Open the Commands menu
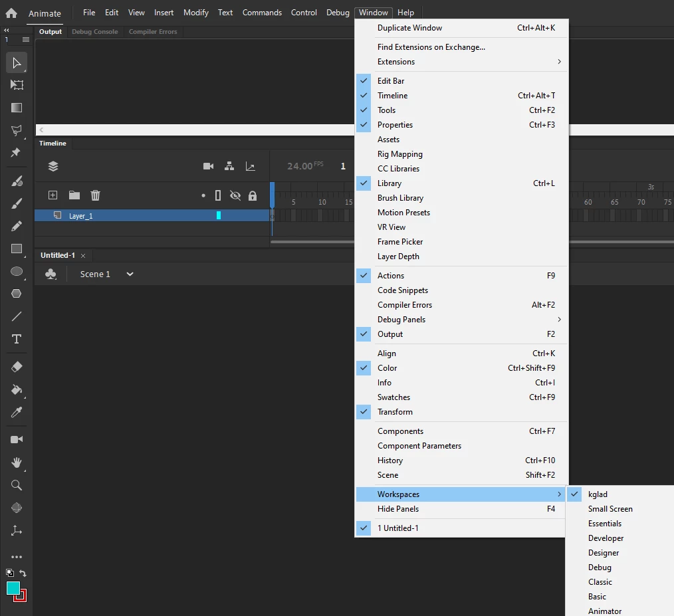Image resolution: width=674 pixels, height=616 pixels. click(262, 13)
